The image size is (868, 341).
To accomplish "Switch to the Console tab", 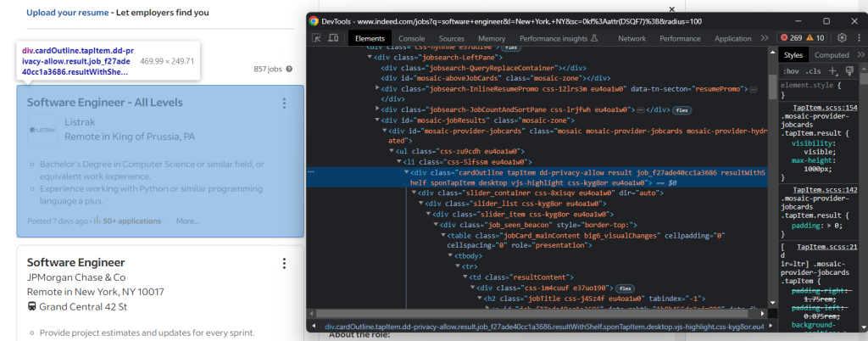I will tap(412, 38).
